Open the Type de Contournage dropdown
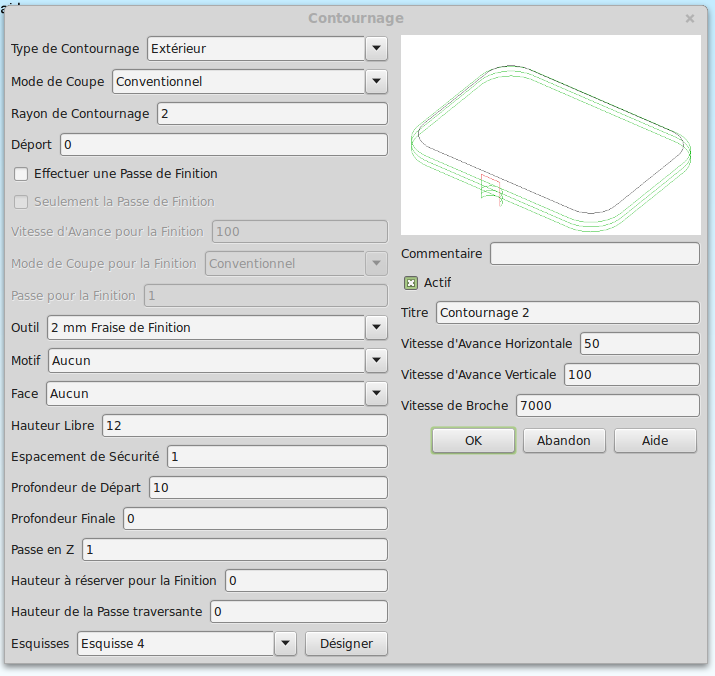Image resolution: width=715 pixels, height=676 pixels. 376,48
